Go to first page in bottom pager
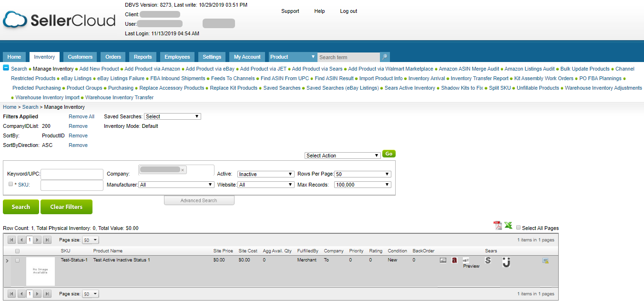 point(11,294)
